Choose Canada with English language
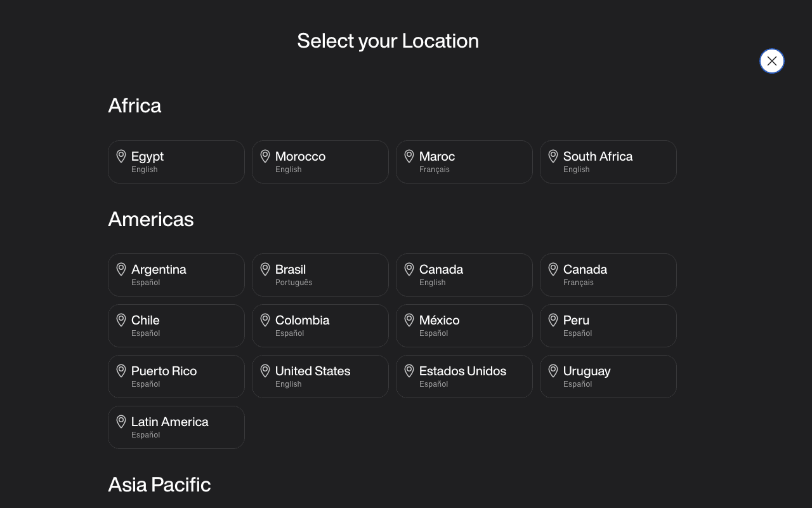 click(464, 275)
